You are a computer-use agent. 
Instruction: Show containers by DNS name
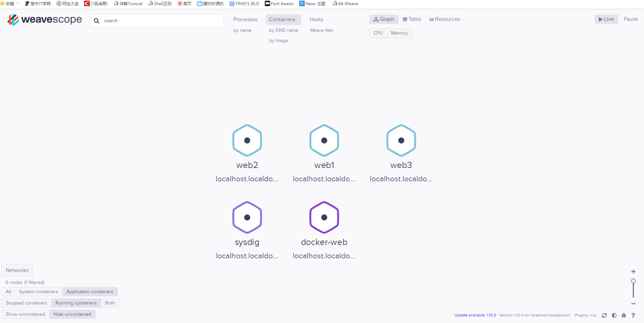(x=283, y=30)
